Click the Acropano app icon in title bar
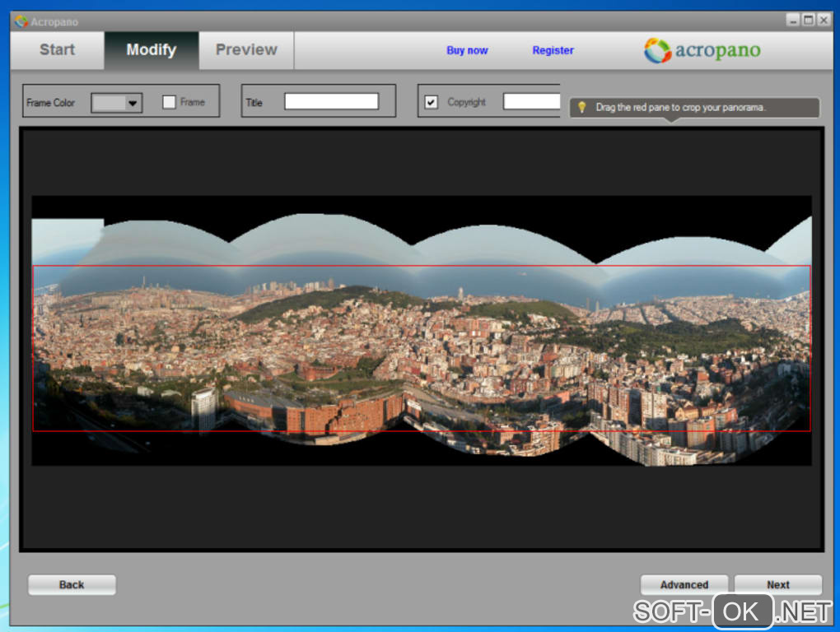840x632 pixels. coord(21,21)
